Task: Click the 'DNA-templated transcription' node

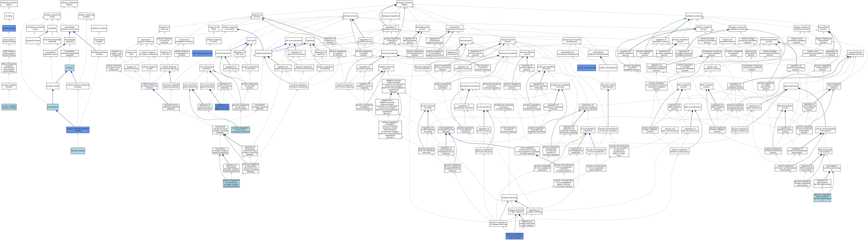Action: point(825,151)
